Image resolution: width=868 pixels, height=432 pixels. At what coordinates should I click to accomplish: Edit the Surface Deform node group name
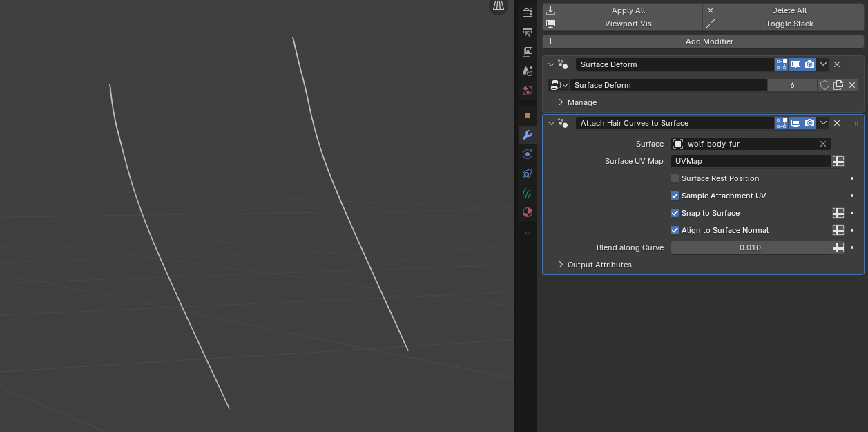tap(668, 85)
